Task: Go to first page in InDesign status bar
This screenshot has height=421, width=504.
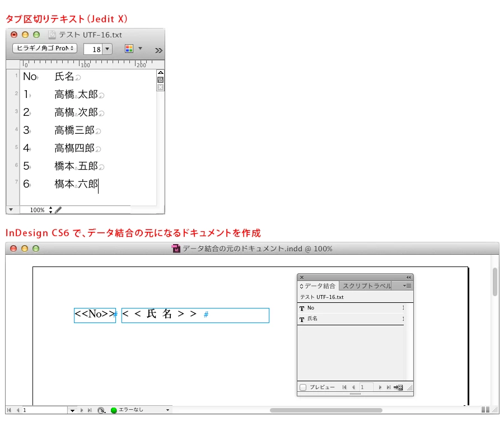Action: tap(9, 410)
